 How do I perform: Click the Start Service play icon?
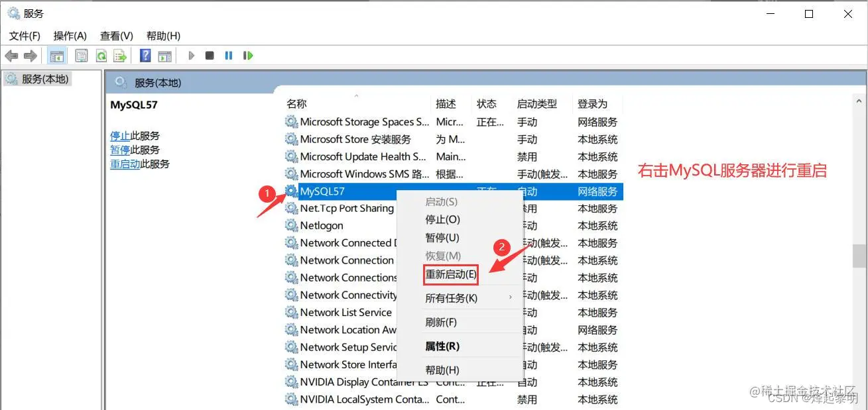pyautogui.click(x=191, y=56)
